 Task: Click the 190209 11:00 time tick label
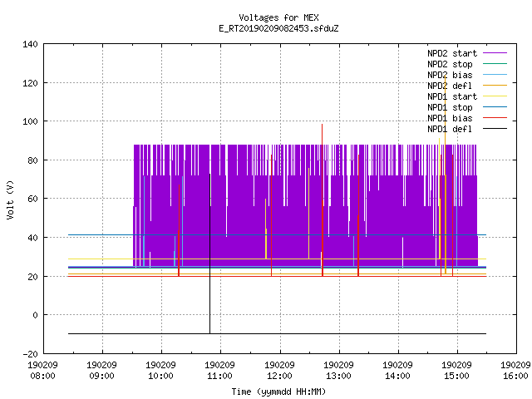[219, 370]
